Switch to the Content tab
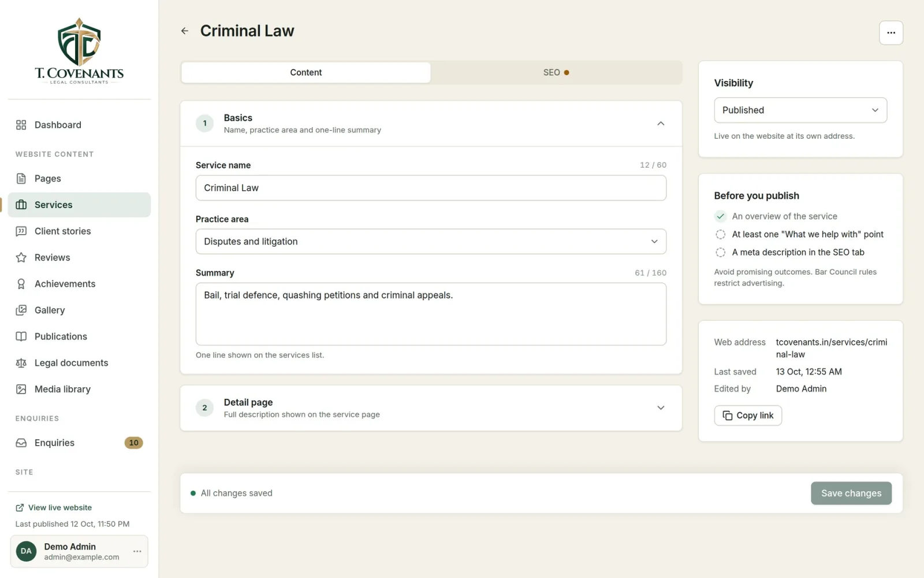Image resolution: width=924 pixels, height=578 pixels. click(306, 73)
